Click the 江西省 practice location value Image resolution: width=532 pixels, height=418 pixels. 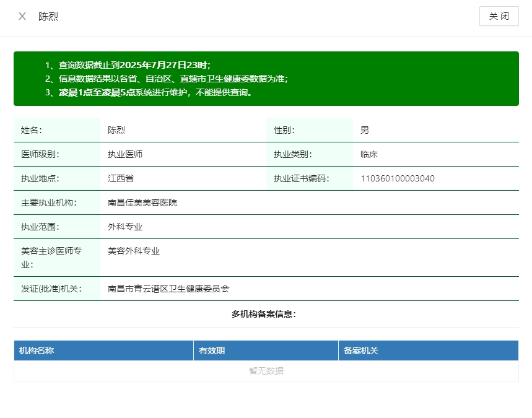120,178
